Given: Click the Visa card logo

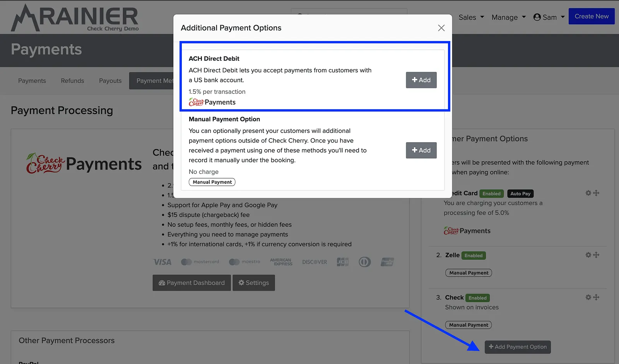Looking at the screenshot, I should click(x=162, y=262).
